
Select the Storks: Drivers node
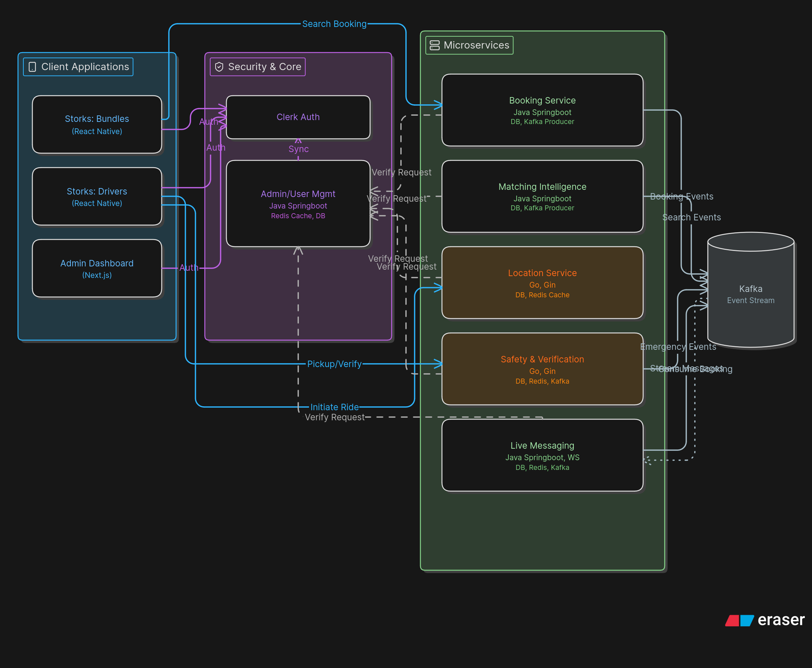coord(97,197)
